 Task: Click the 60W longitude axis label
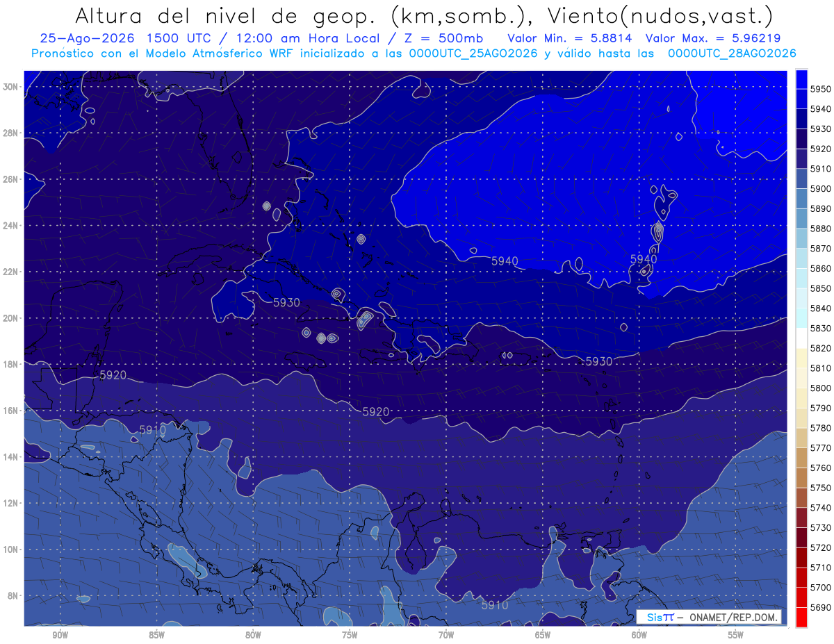click(639, 635)
